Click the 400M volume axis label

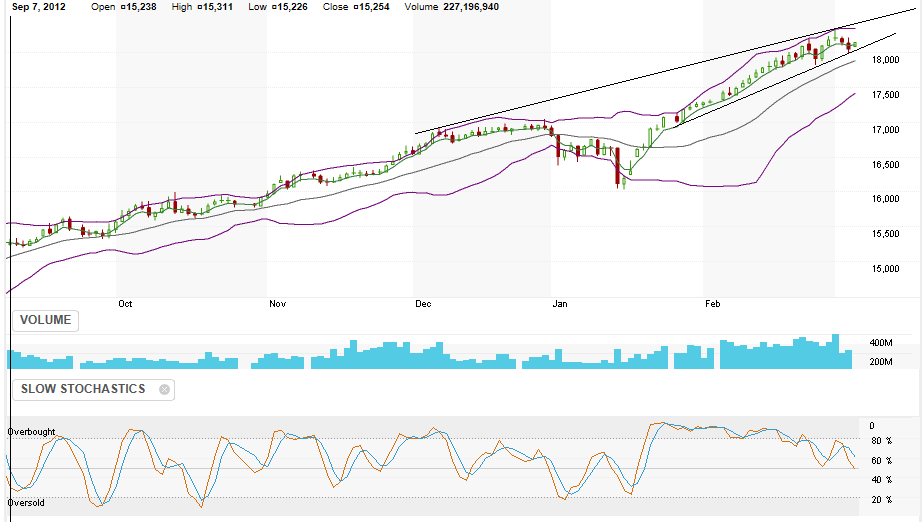881,343
